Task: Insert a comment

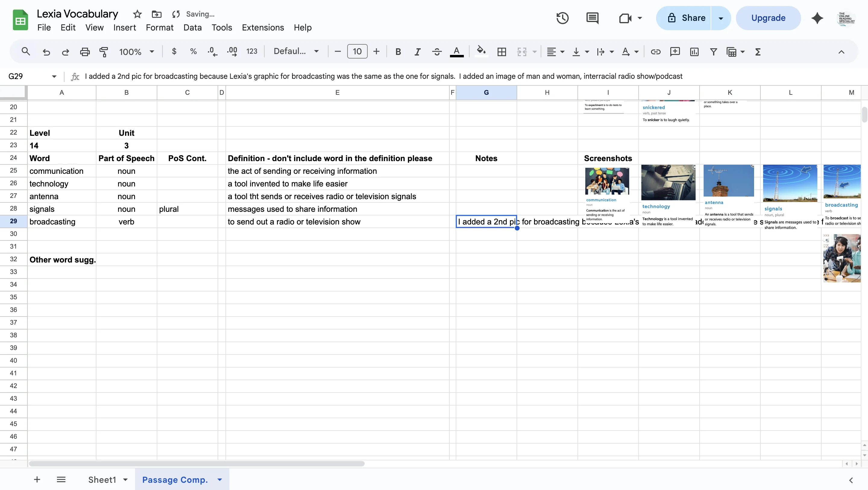Action: 675,52
